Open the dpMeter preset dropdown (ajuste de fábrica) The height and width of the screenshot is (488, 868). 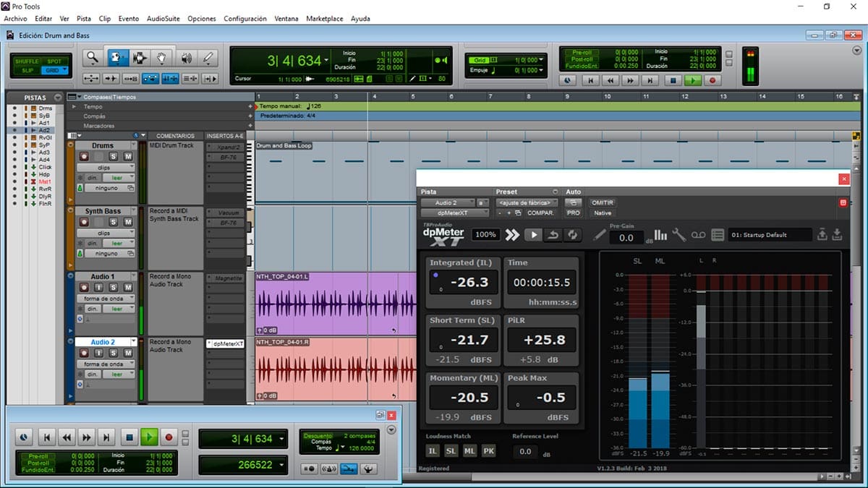[527, 203]
